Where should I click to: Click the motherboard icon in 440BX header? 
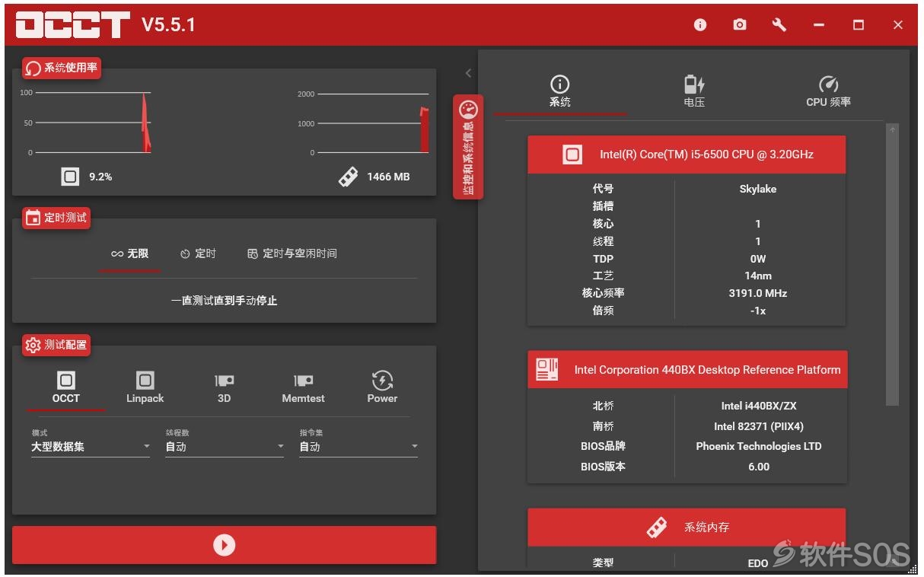click(x=547, y=370)
